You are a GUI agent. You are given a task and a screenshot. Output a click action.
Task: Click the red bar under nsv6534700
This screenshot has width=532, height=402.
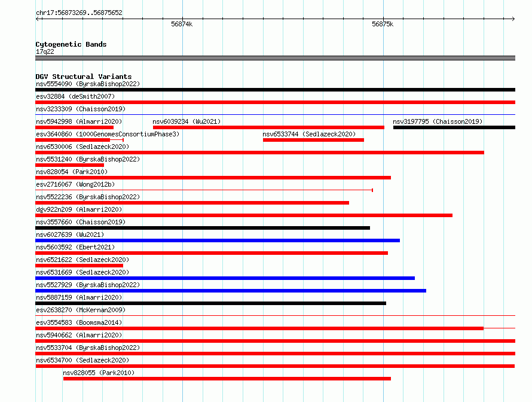coord(275,366)
